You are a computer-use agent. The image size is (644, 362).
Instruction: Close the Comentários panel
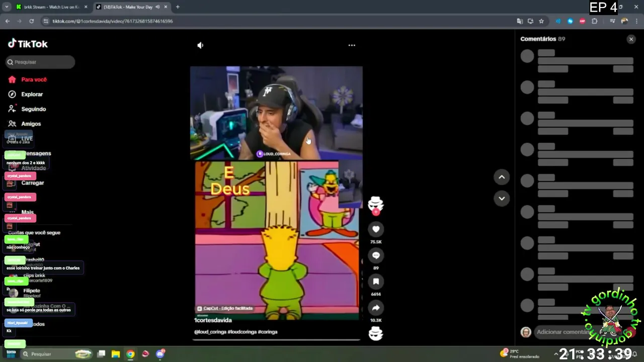[x=631, y=39]
